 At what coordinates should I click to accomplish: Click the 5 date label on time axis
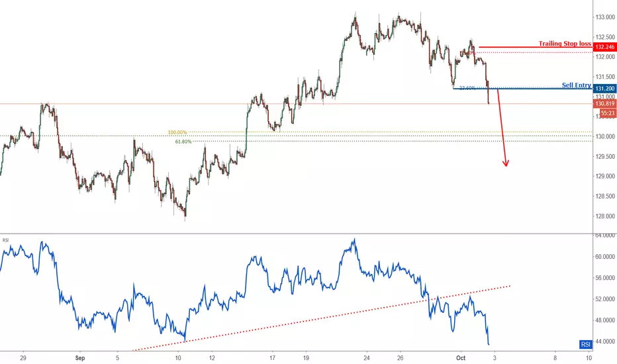click(117, 358)
